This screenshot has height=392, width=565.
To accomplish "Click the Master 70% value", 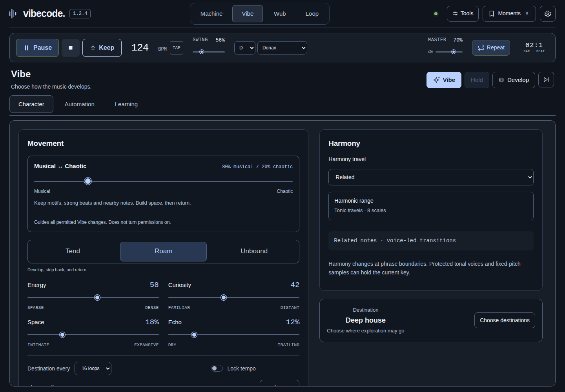I will [458, 40].
